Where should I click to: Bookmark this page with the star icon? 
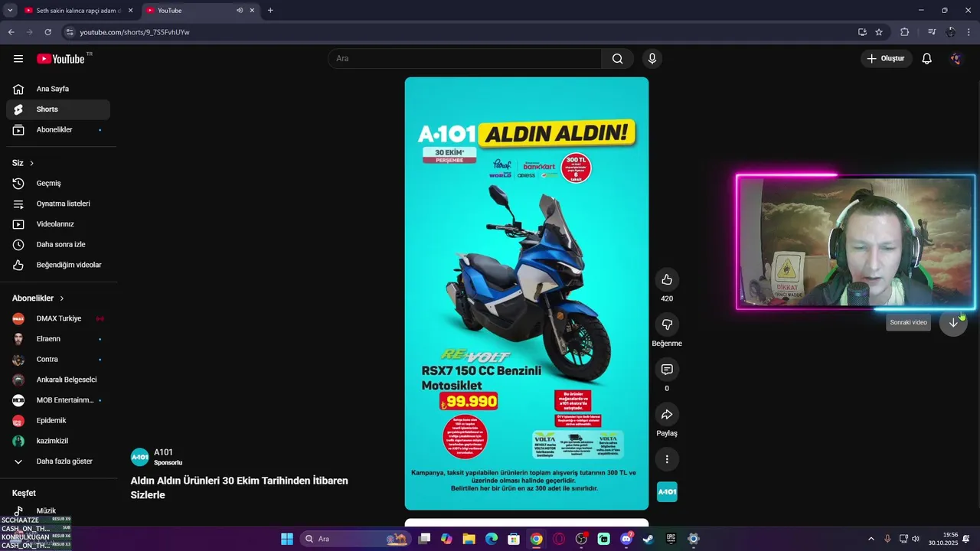(x=879, y=32)
